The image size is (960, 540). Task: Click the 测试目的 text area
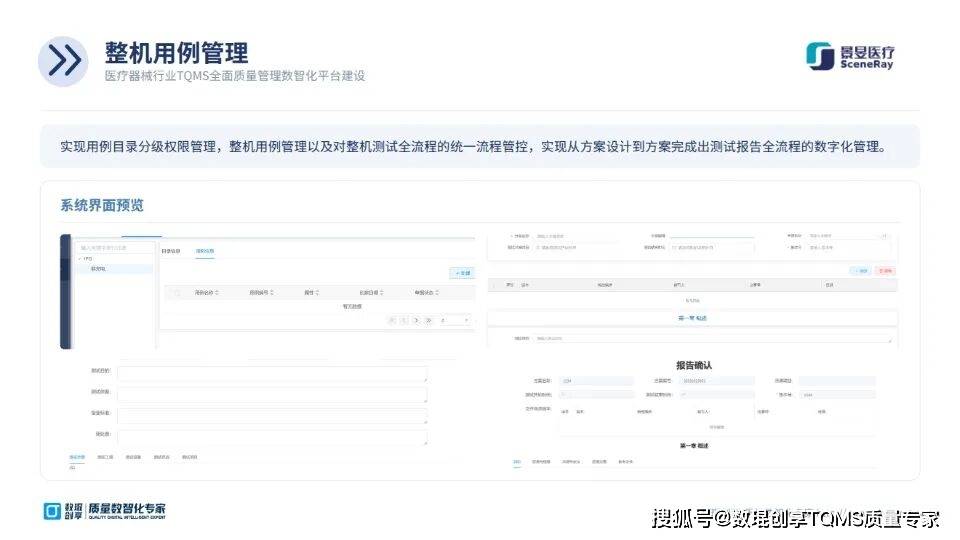click(272, 374)
